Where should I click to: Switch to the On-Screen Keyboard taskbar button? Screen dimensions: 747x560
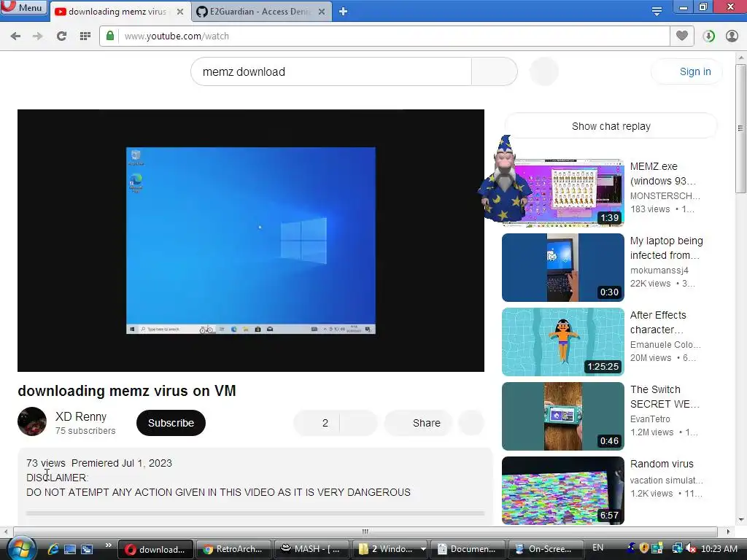[x=546, y=549]
